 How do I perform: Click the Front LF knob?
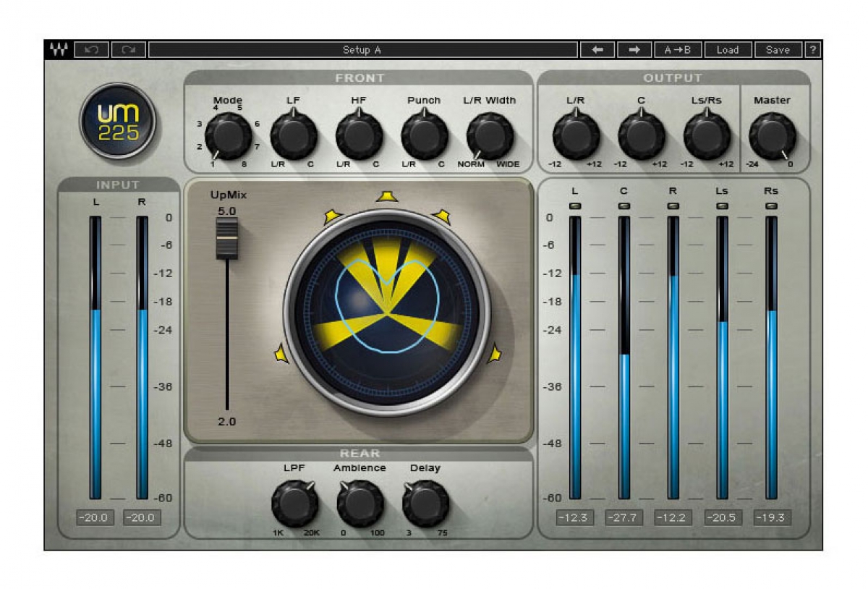click(x=294, y=136)
